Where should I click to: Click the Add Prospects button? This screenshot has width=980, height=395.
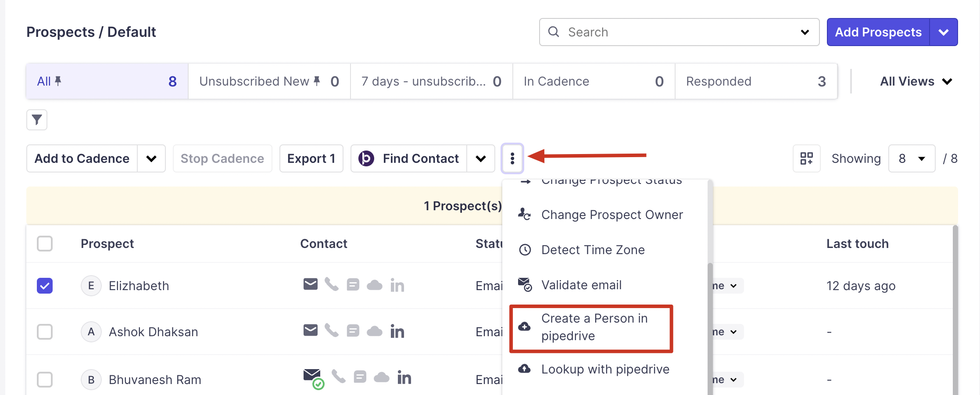pyautogui.click(x=878, y=32)
